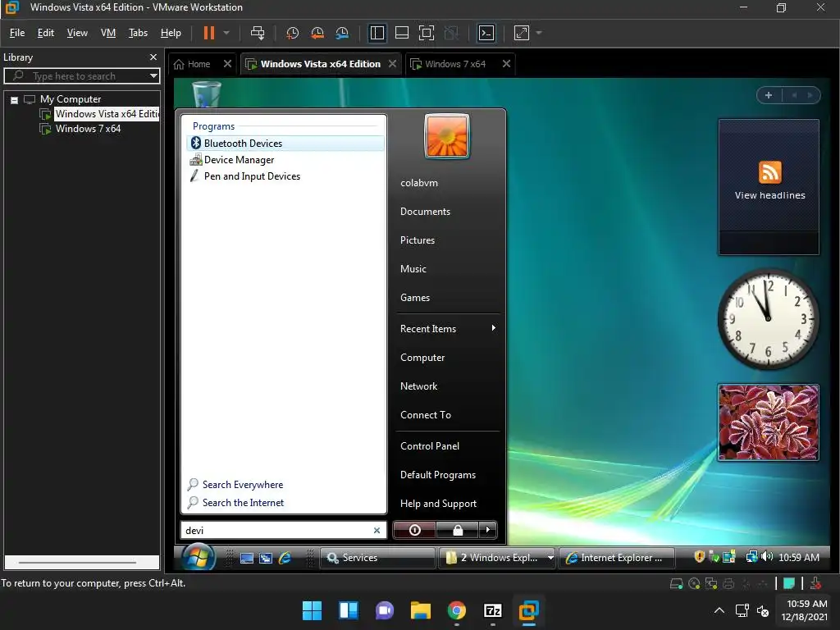840x630 pixels.
Task: Click the VMware printer status icon
Action: coord(728,584)
